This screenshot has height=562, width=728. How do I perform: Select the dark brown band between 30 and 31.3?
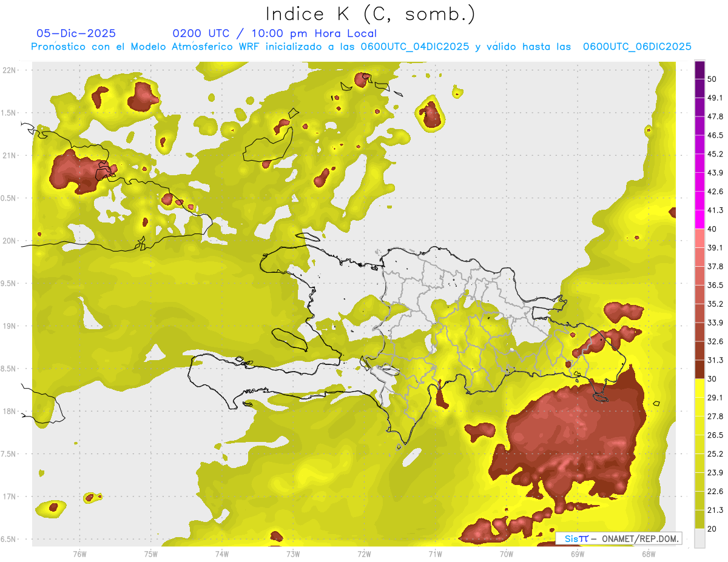700,369
